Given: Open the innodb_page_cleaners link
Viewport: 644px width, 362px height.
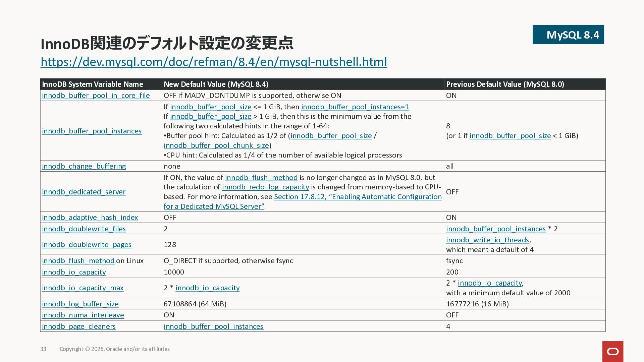Looking at the screenshot, I should (78, 326).
